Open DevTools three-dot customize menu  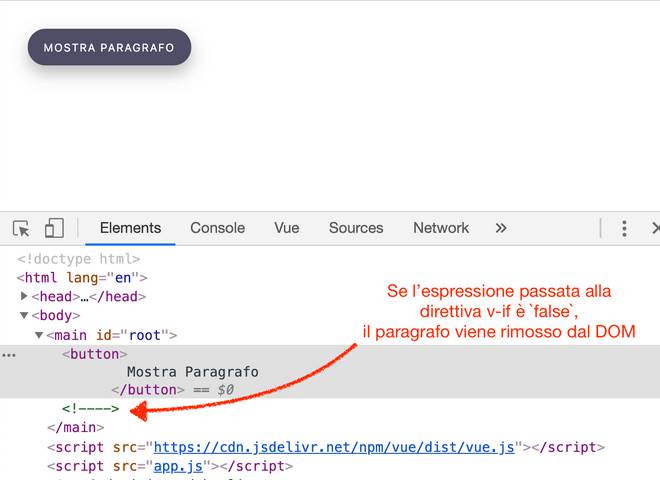624,229
